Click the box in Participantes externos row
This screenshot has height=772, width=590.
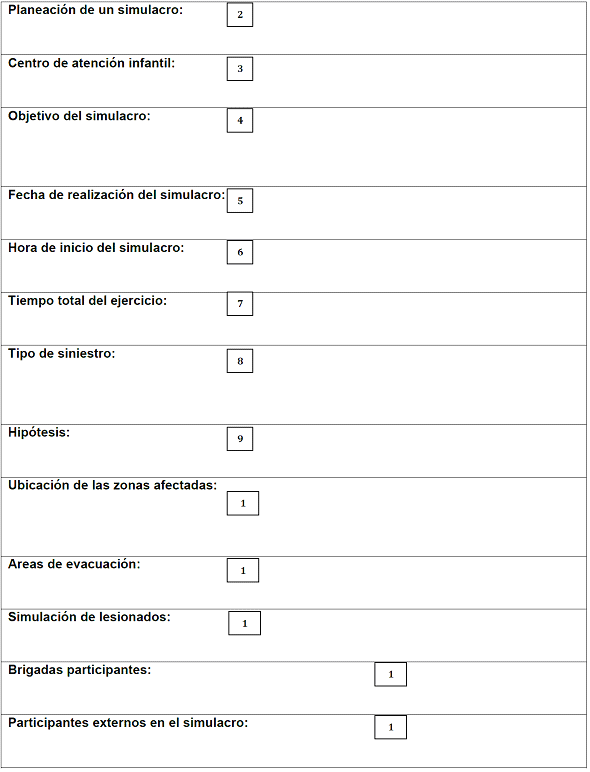[391, 727]
